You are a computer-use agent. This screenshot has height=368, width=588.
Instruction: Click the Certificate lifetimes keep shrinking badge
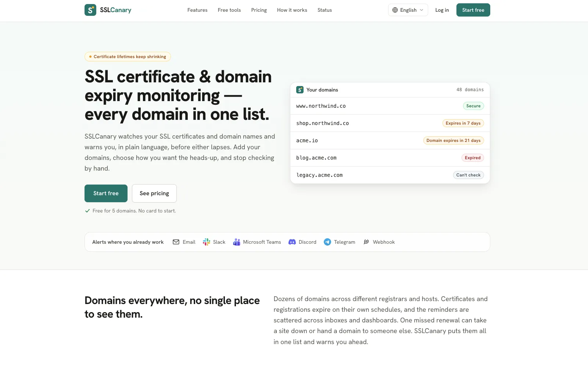click(x=128, y=57)
